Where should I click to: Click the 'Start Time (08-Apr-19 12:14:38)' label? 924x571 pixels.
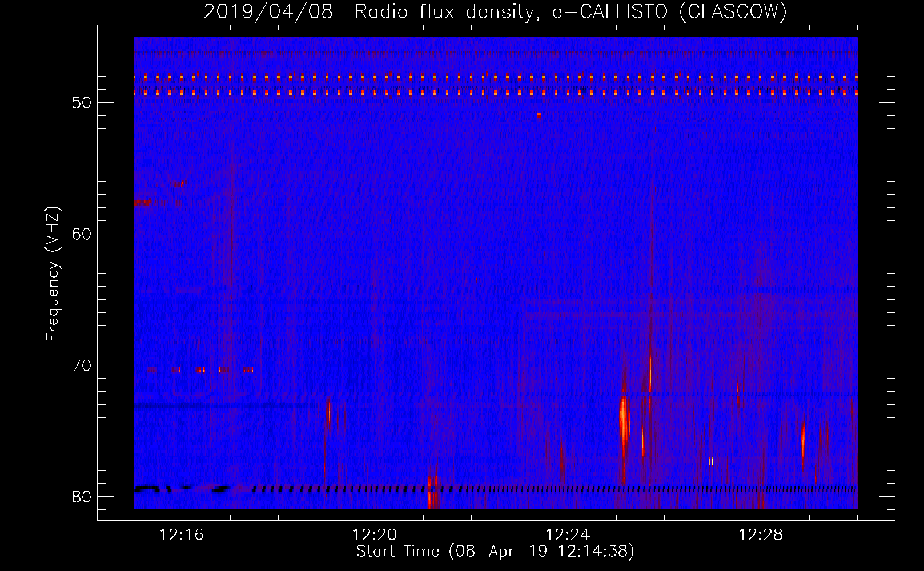(495, 552)
